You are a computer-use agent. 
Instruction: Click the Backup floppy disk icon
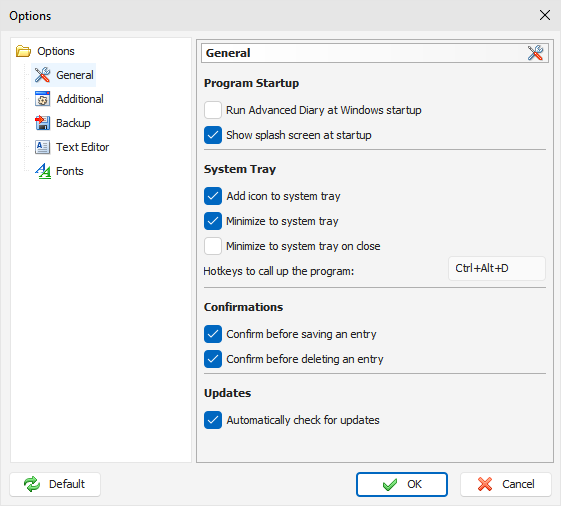pyautogui.click(x=43, y=123)
